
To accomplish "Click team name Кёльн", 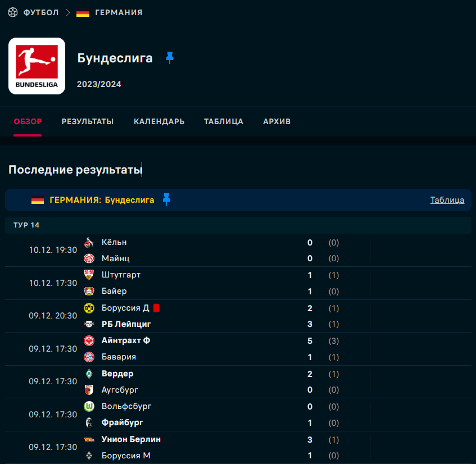I will (x=114, y=242).
